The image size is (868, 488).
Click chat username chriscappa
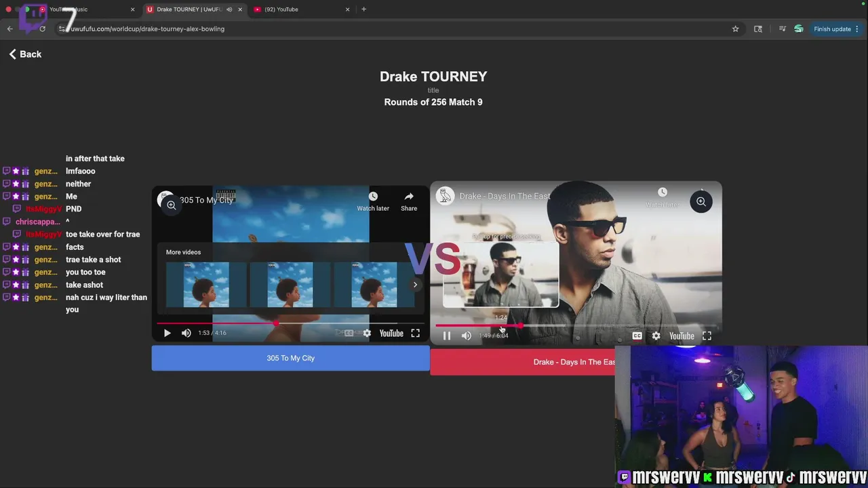pyautogui.click(x=38, y=222)
